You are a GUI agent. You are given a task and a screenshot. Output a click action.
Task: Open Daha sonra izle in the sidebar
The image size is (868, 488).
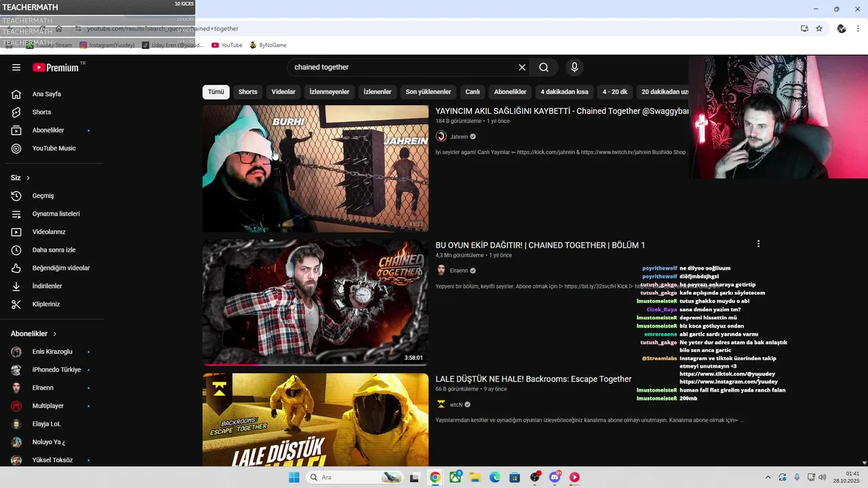click(x=53, y=250)
